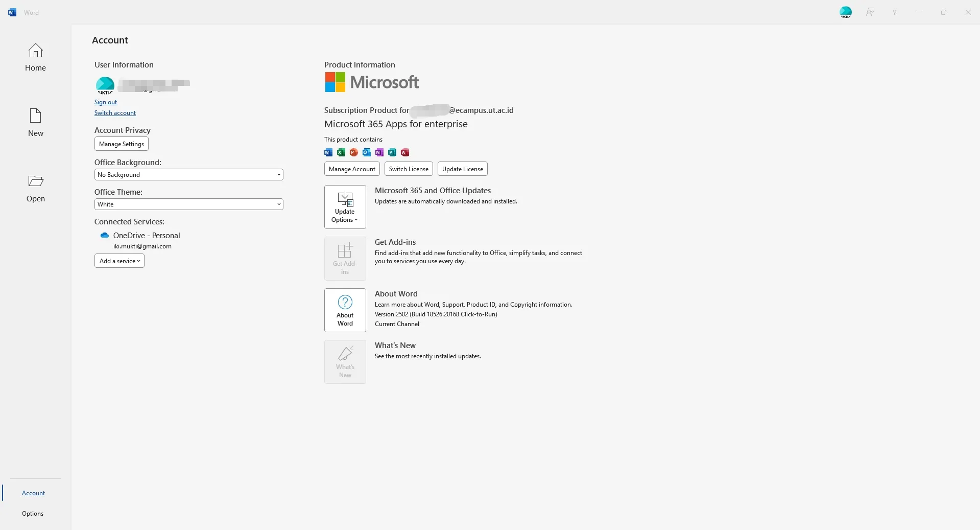
Task: Restore down the Word window
Action: 944,12
